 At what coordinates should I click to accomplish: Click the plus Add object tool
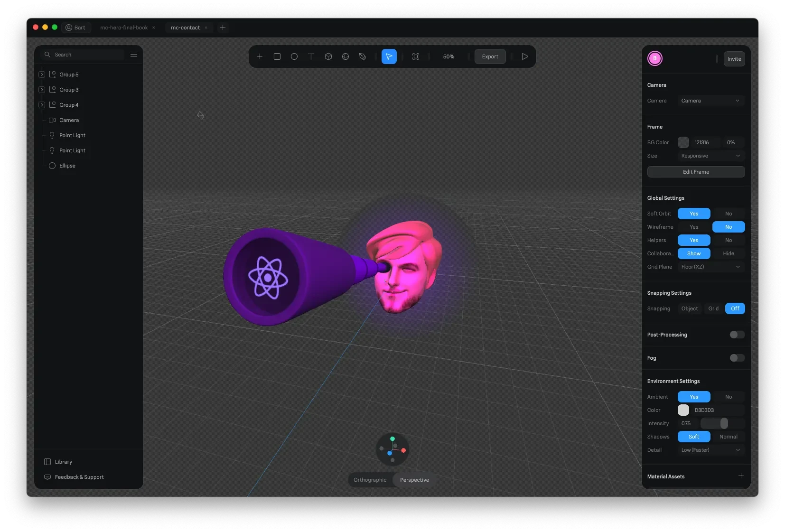click(x=260, y=56)
